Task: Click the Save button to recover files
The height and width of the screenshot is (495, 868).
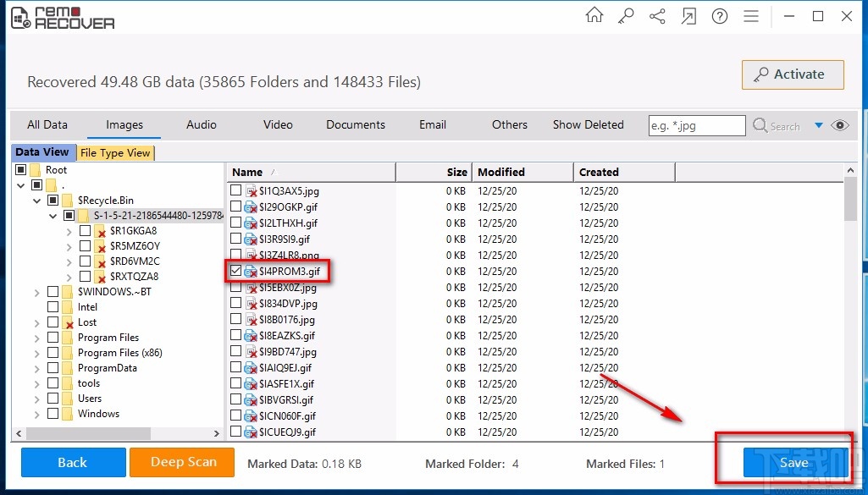Action: 793,463
